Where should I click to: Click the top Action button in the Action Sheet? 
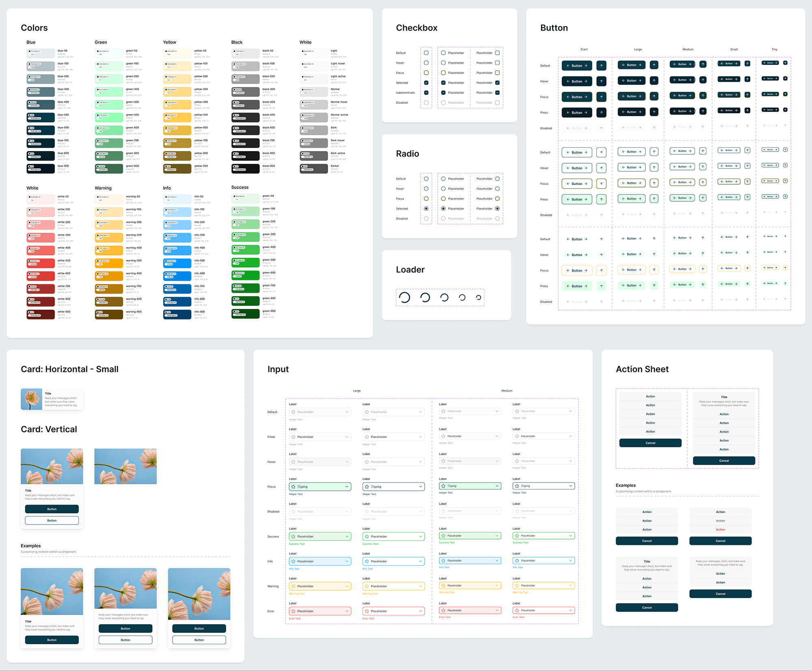(x=650, y=396)
